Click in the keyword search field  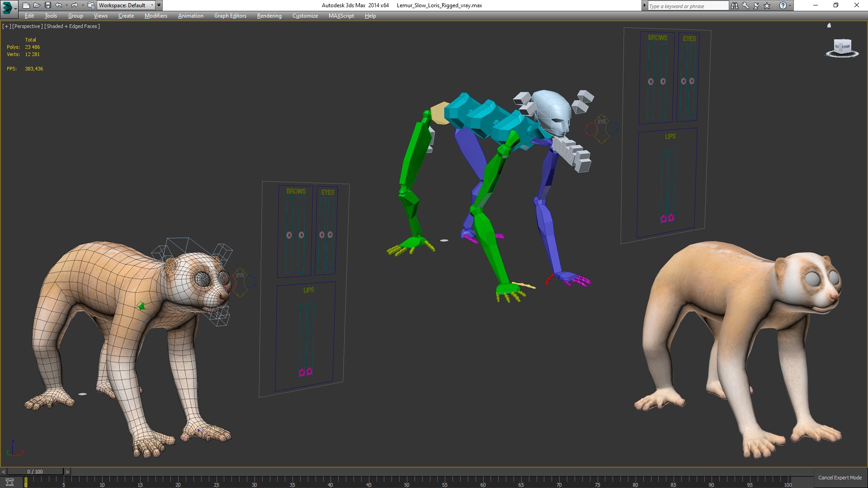[x=688, y=6]
